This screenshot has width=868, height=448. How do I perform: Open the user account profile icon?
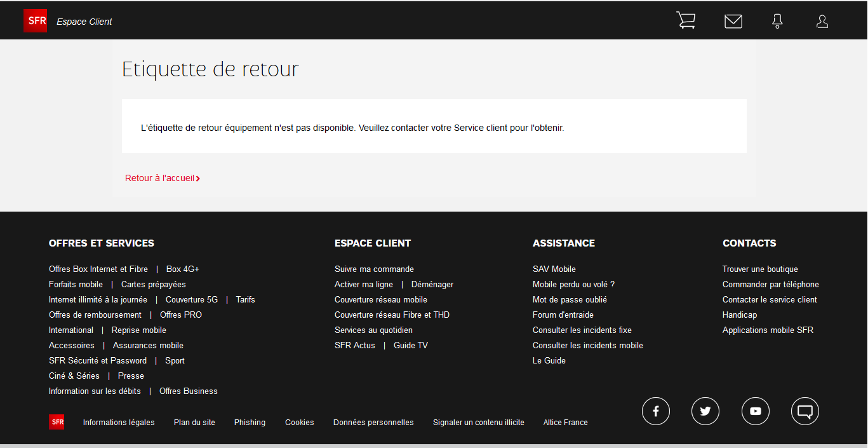(x=822, y=22)
